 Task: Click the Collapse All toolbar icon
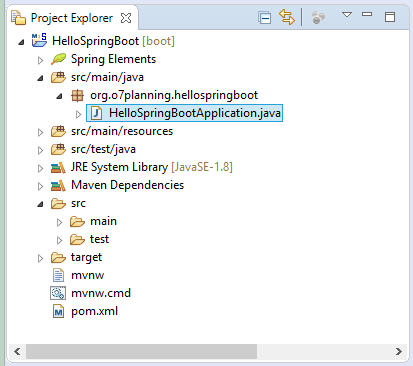(265, 18)
